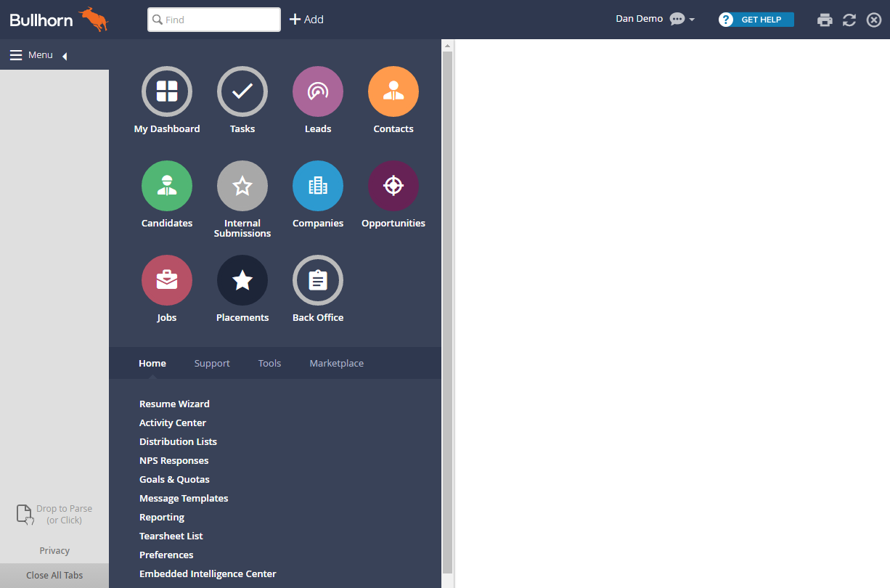Open the Resume Wizard link
The height and width of the screenshot is (588, 890).
coord(174,404)
